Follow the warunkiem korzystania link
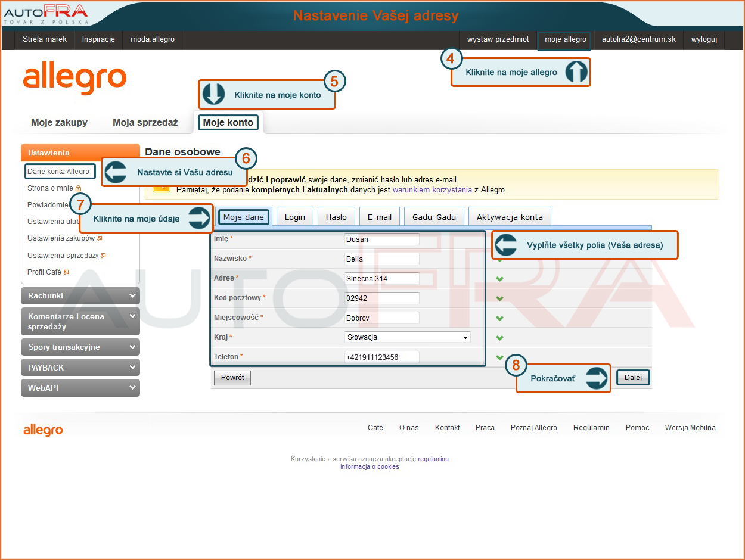 tap(432, 190)
